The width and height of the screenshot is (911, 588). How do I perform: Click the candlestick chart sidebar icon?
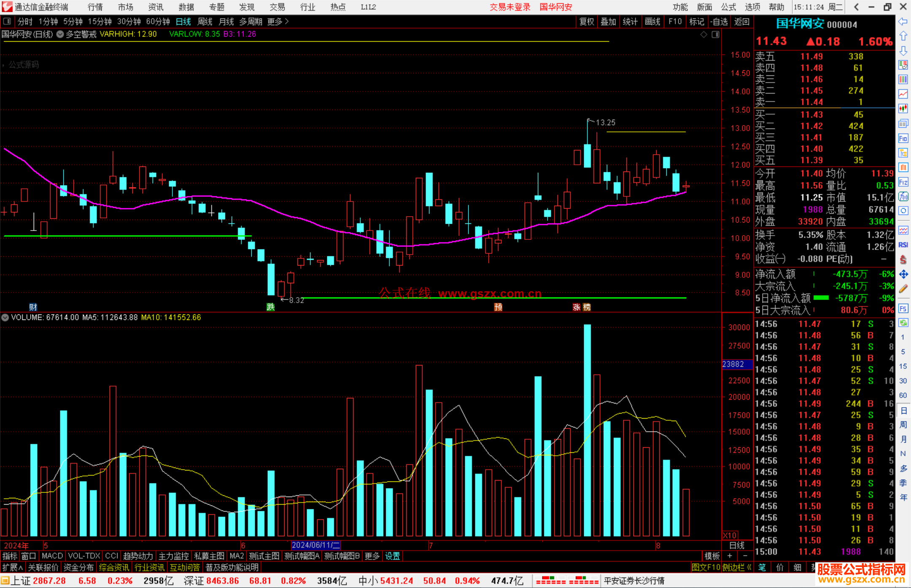pyautogui.click(x=903, y=108)
